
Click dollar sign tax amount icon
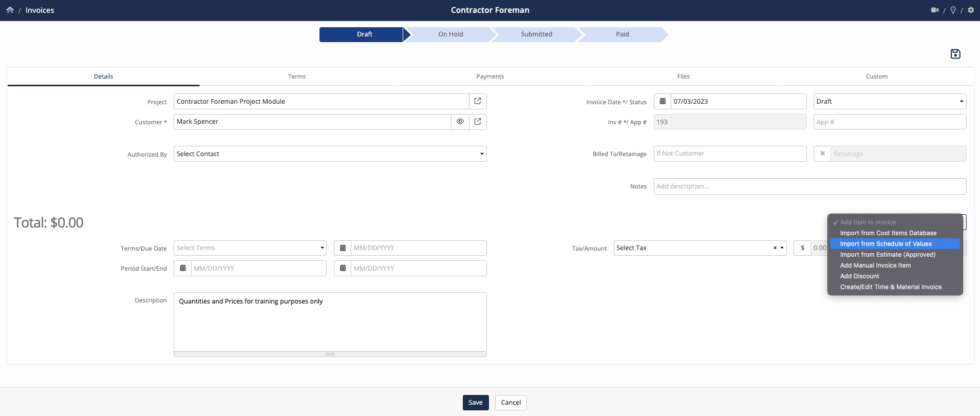(x=802, y=248)
